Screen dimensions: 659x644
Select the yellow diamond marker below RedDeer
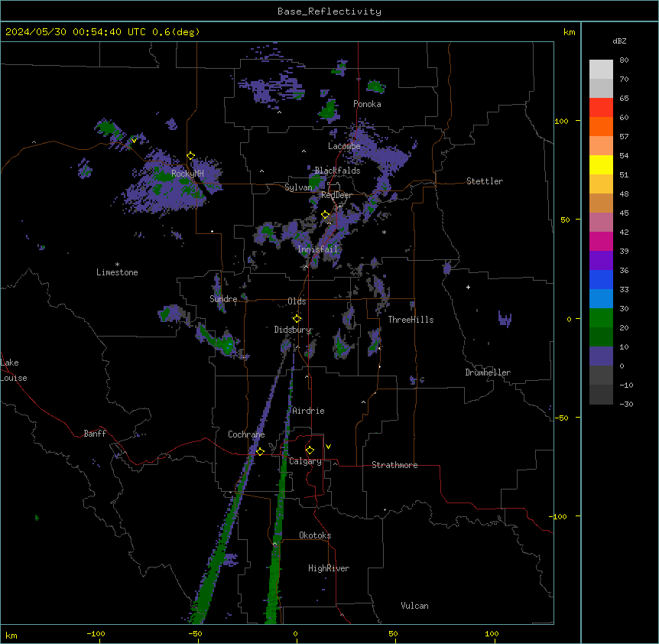[326, 215]
